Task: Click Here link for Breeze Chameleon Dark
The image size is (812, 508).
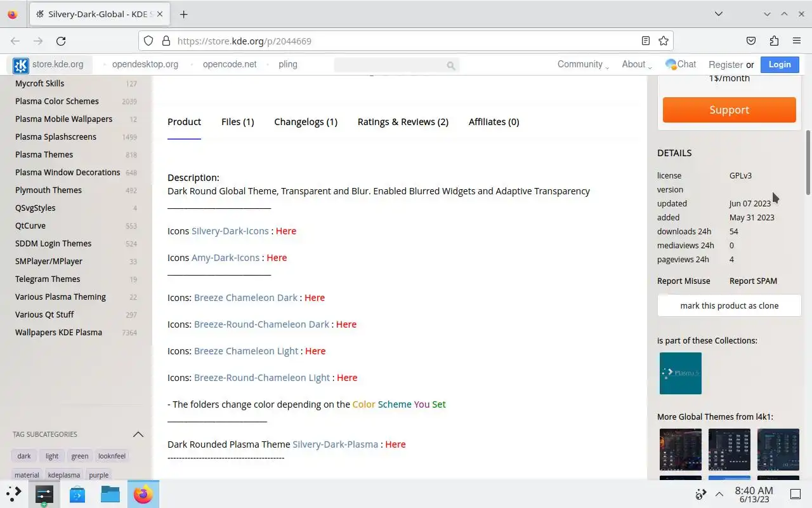Action: click(x=315, y=298)
